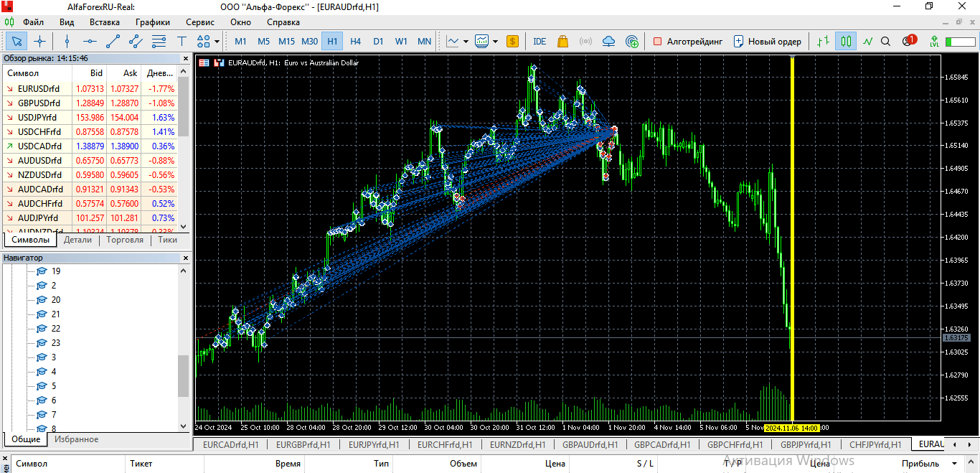Open dropdown arrow next to shapes icon
Image resolution: width=980 pixels, height=473 pixels.
point(217,41)
